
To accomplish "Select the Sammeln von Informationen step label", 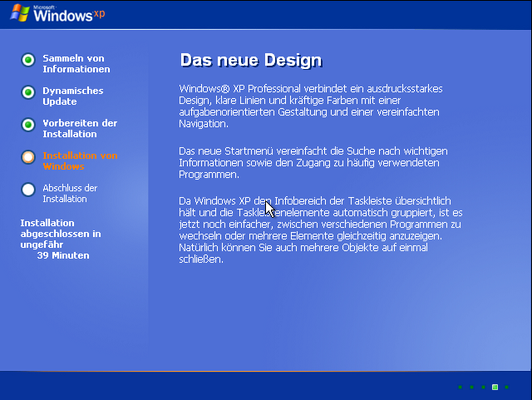I will pyautogui.click(x=76, y=63).
